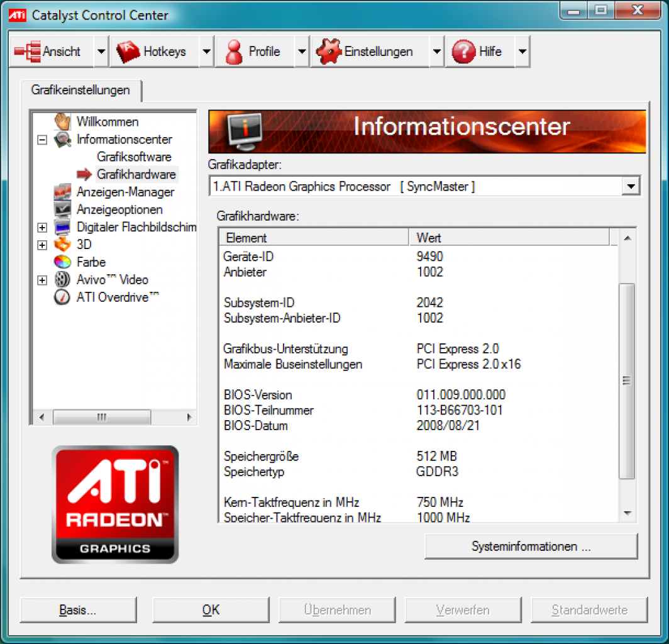This screenshot has width=669, height=644.
Task: Select Willkommen in the tree
Action: tap(108, 121)
